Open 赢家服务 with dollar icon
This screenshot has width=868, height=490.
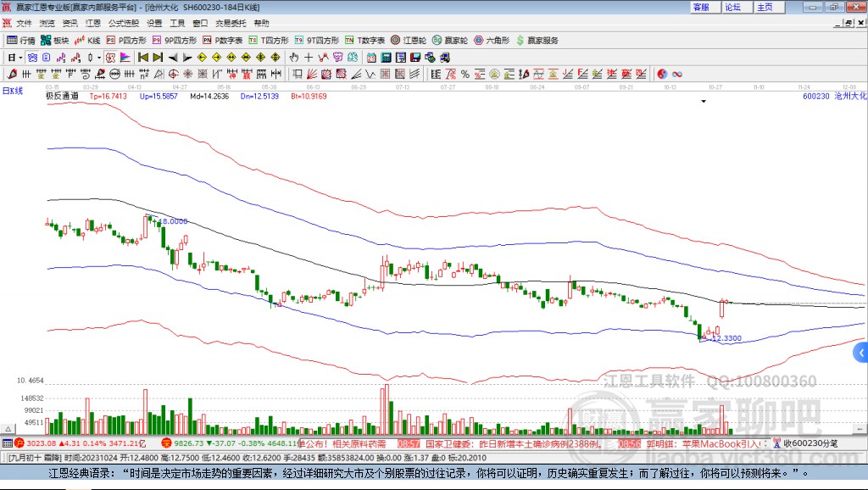coord(537,41)
